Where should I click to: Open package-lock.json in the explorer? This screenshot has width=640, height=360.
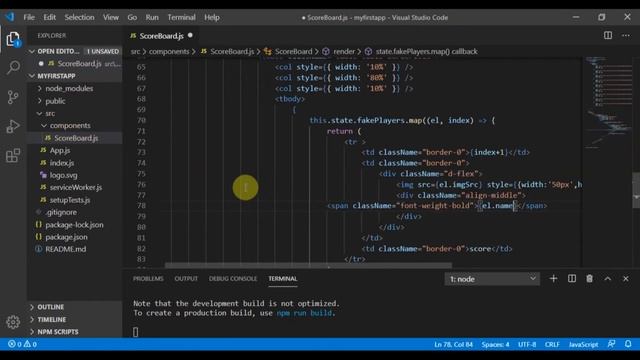(74, 224)
